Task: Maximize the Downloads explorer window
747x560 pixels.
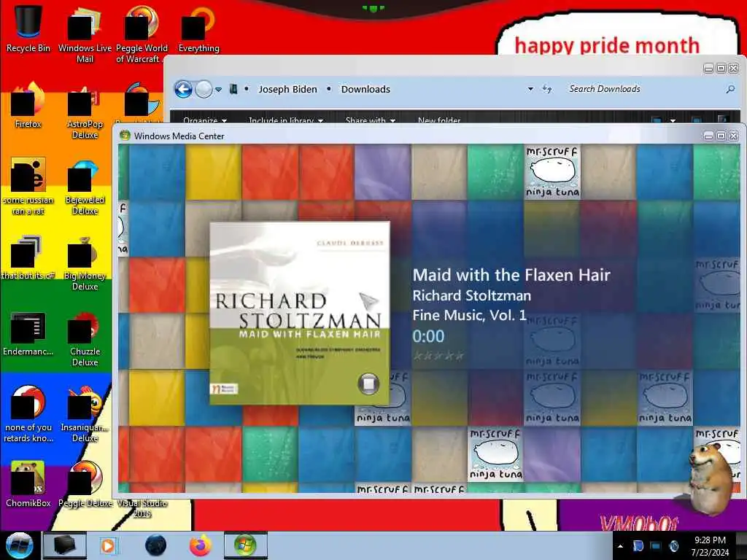Action: coord(721,69)
